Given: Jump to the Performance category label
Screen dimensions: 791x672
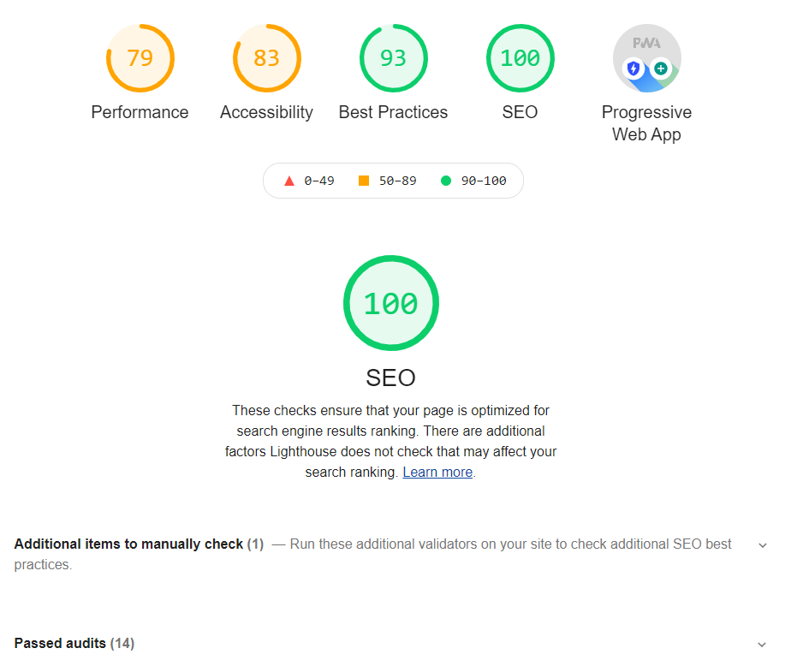Looking at the screenshot, I should click(x=140, y=112).
